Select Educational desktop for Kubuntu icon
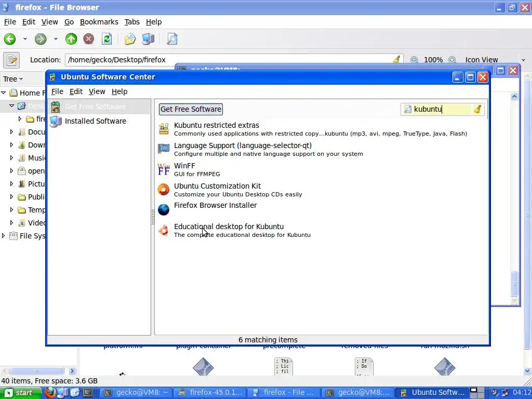Viewport: 532px width, 399px height. click(164, 230)
